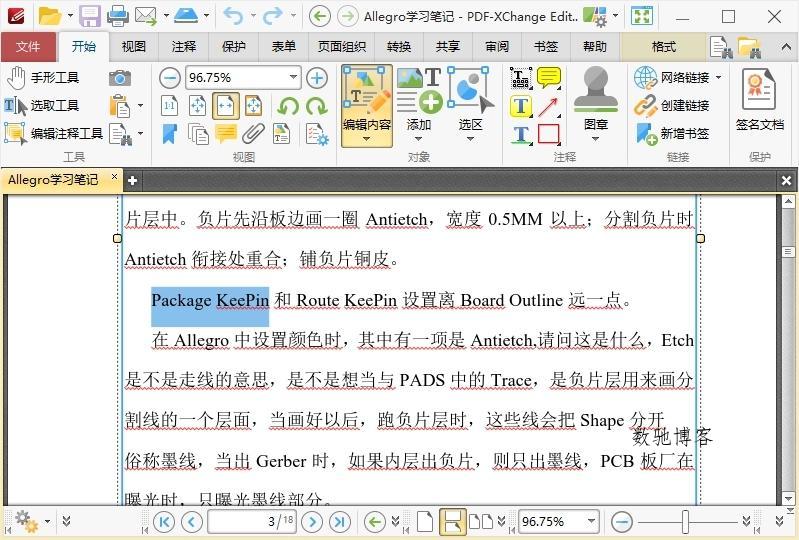Add a yellow sticky note comment

tap(549, 77)
